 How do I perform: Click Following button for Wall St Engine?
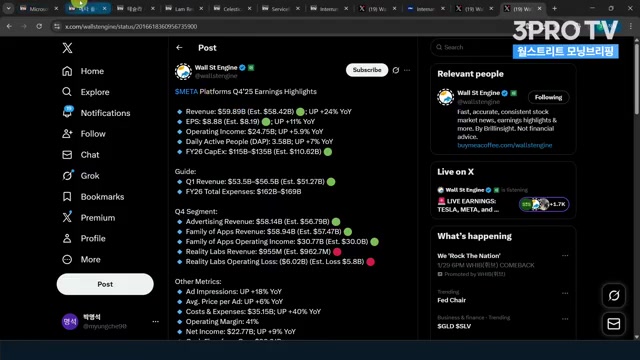548,97
